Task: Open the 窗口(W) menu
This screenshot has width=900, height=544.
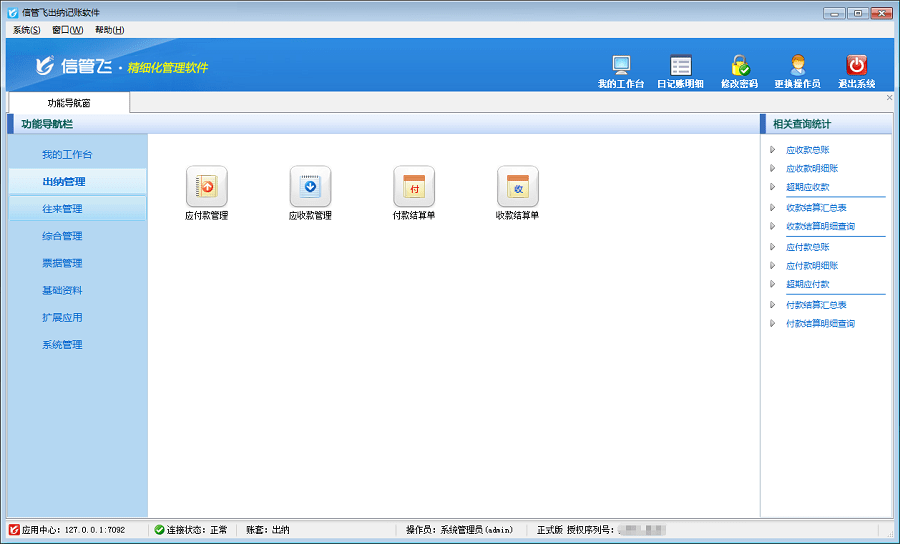Action: point(68,30)
